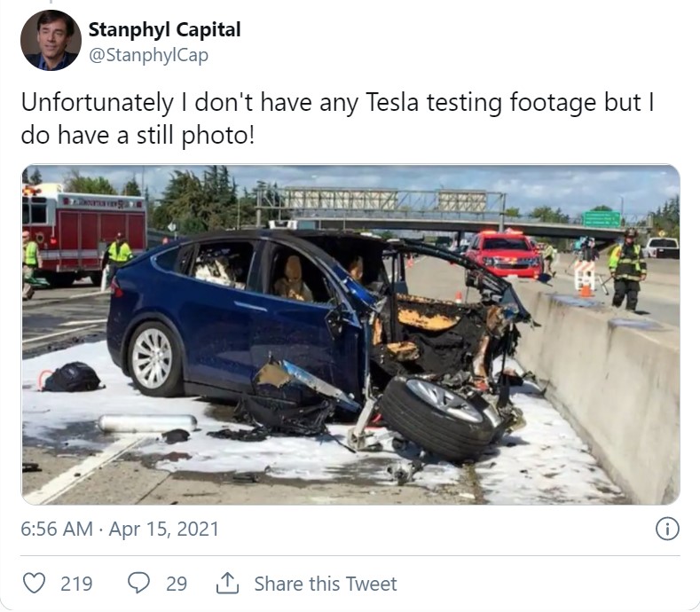
Task: Click the firefighter beside the concrete barrier
Action: (x=627, y=270)
